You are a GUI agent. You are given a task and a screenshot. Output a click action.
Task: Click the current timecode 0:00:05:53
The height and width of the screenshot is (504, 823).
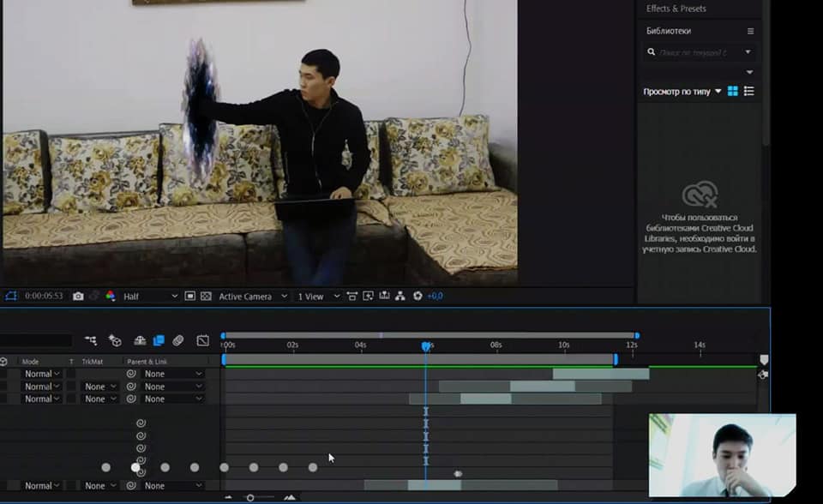pos(44,296)
